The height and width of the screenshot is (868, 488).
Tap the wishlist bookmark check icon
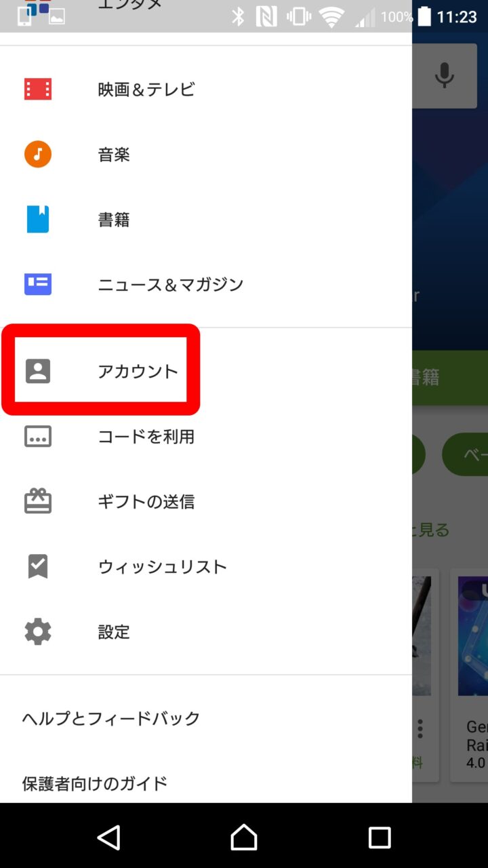pyautogui.click(x=38, y=566)
